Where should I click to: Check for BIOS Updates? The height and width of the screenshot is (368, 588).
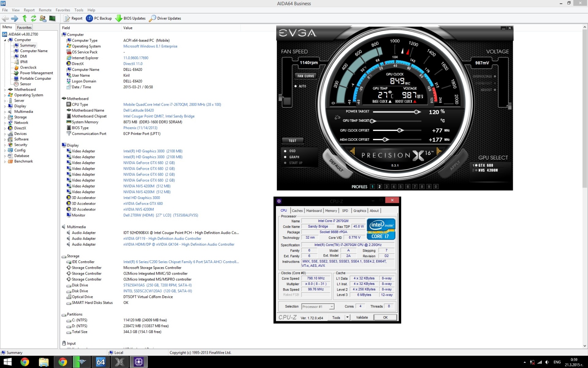pos(131,18)
